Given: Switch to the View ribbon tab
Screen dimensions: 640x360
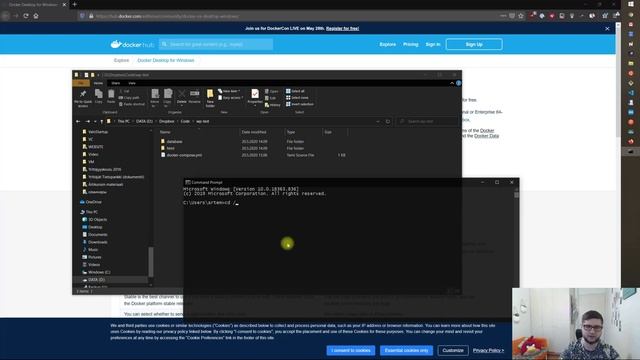Looking at the screenshot, I should coord(132,83).
